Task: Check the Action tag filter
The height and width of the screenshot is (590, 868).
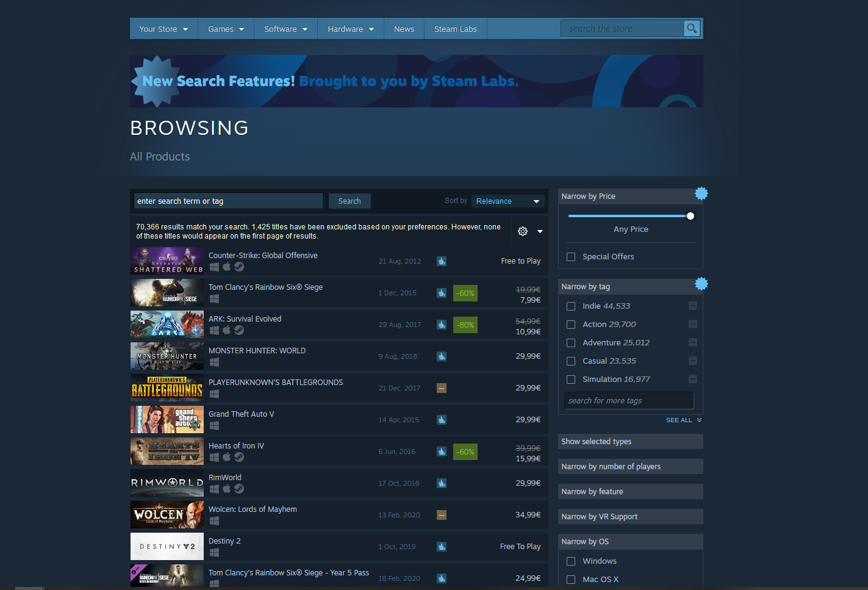Action: pos(571,325)
